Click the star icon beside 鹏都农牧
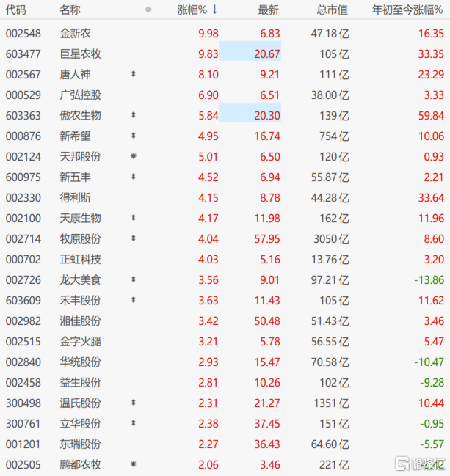450x476 pixels. coord(134,464)
